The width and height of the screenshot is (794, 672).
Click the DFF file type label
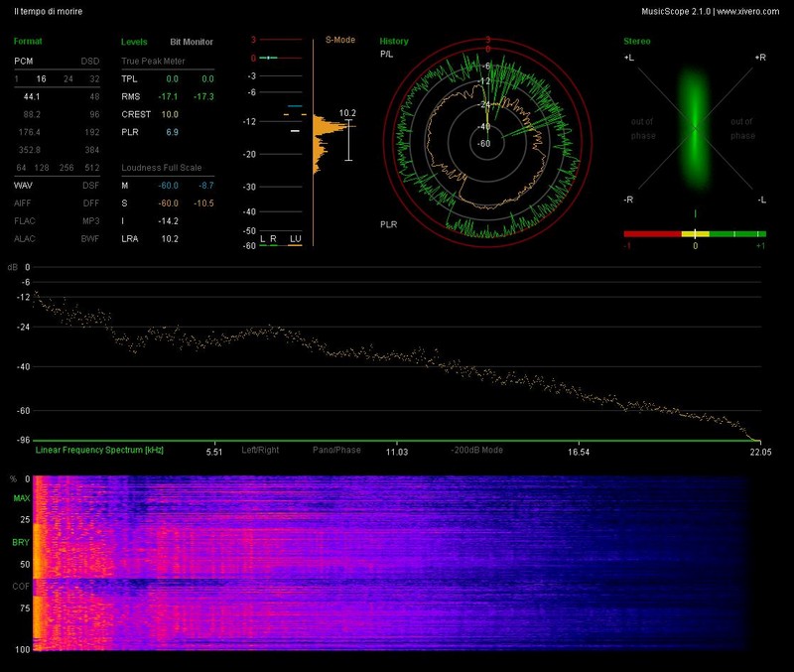tap(91, 203)
